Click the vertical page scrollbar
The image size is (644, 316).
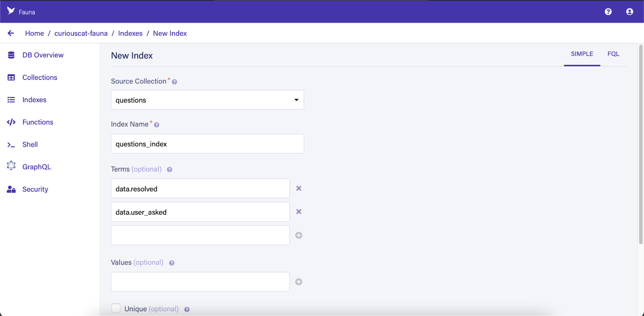[x=640, y=145]
